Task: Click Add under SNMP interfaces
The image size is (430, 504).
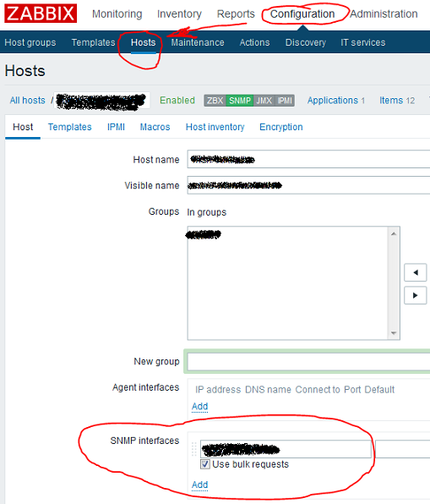Action: (x=199, y=485)
